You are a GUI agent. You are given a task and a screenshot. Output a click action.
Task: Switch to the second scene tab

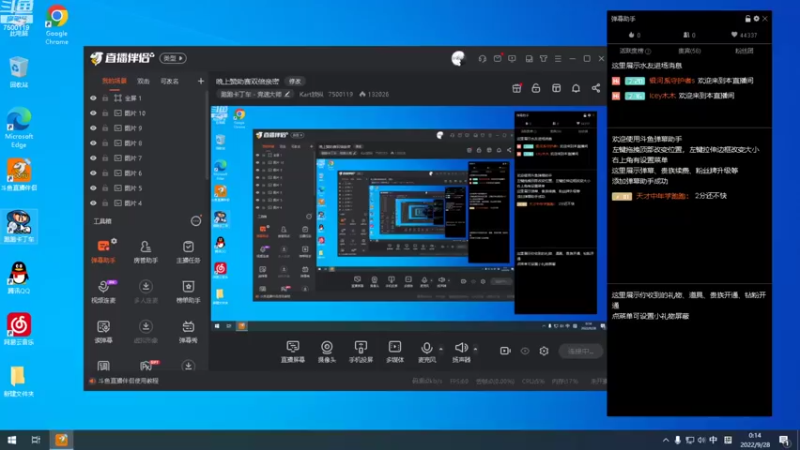pos(143,81)
